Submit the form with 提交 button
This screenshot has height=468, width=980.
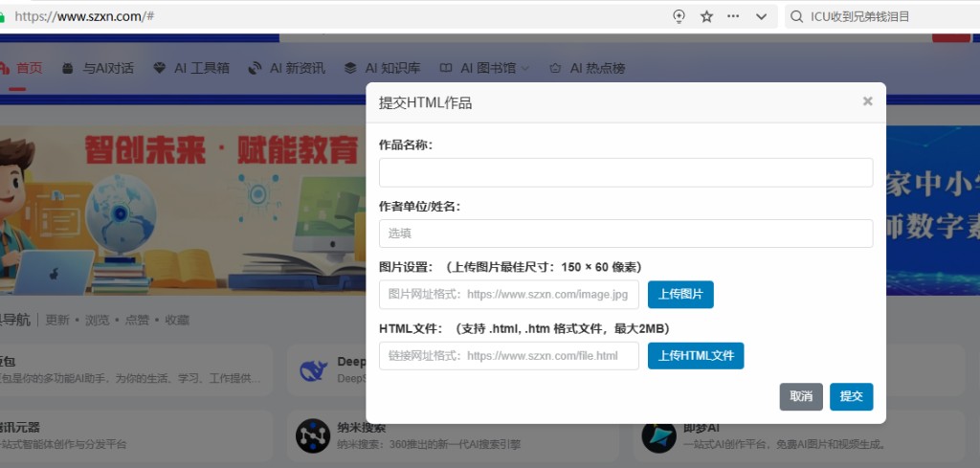coord(851,396)
